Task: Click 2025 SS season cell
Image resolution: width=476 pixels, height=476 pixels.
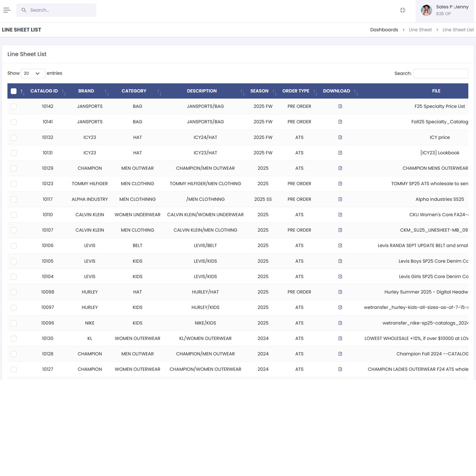Action: click(x=263, y=199)
